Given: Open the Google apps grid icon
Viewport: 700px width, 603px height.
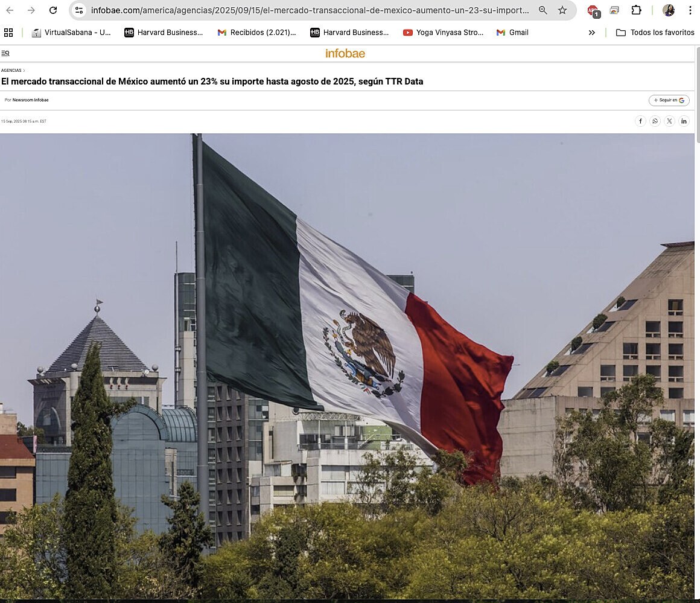Looking at the screenshot, I should coord(8,32).
